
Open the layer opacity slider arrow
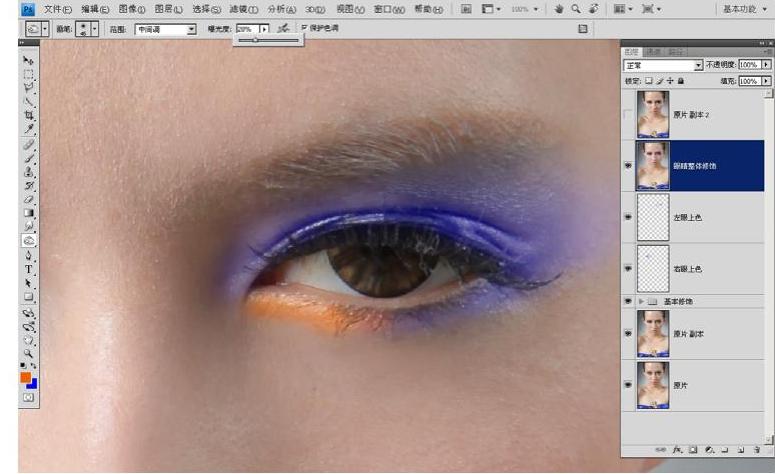pos(766,65)
